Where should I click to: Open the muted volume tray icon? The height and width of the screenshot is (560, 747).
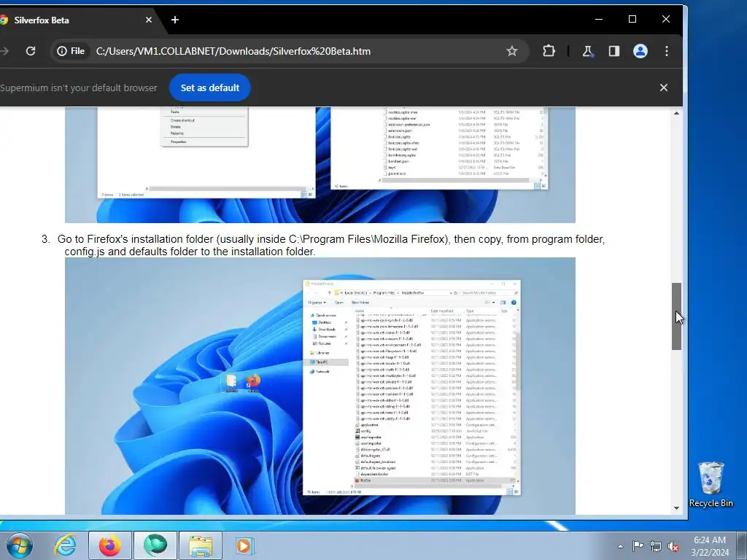point(673,546)
